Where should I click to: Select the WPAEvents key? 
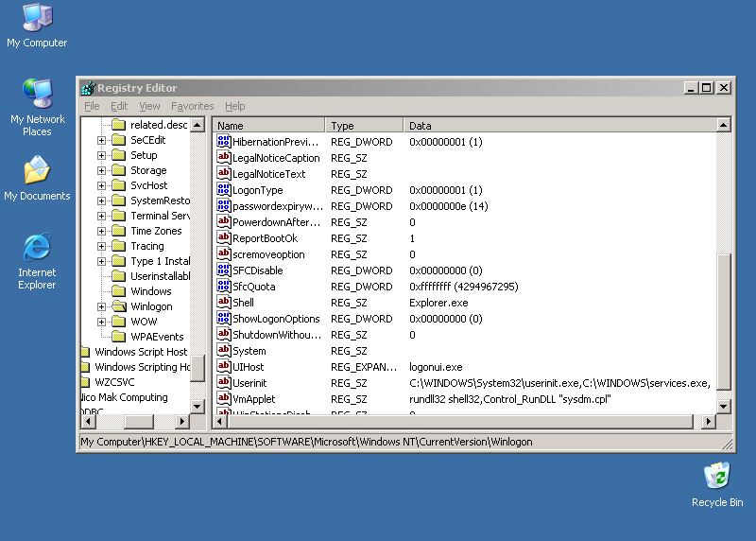157,337
